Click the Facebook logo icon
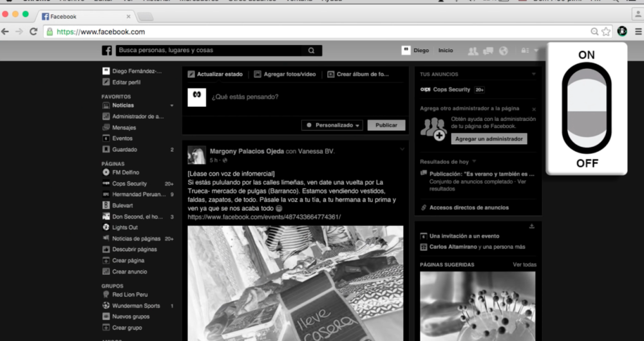 107,50
